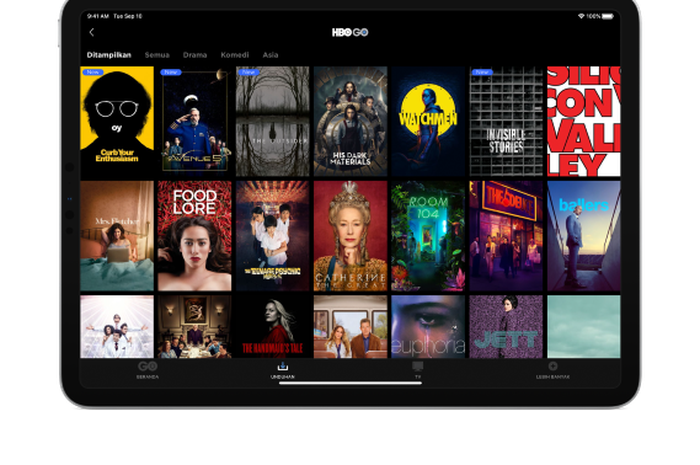
Task: Tap the HBO GO logo
Action: click(350, 32)
